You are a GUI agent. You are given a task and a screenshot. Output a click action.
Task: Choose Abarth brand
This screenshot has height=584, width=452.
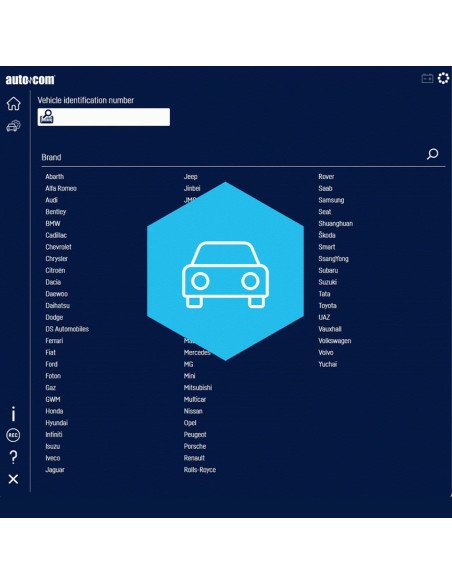pos(54,177)
